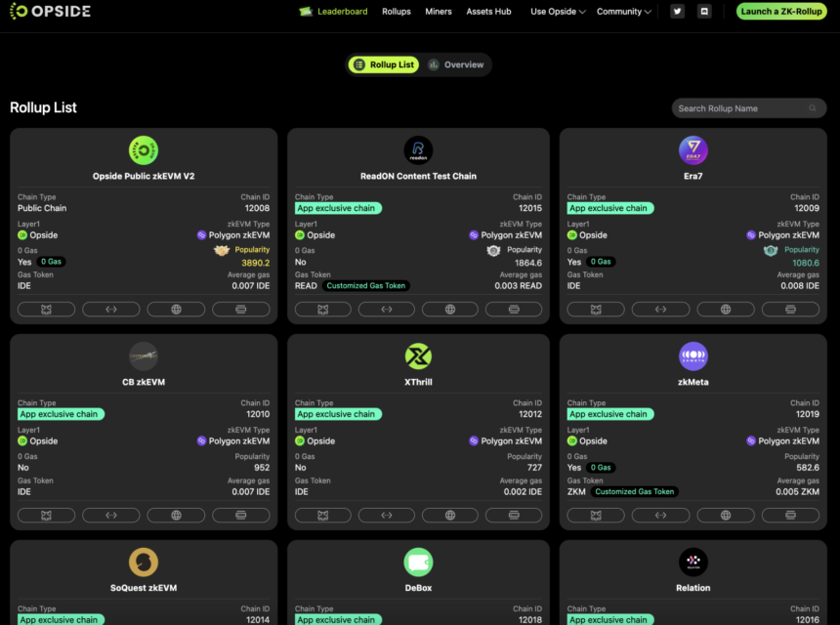
Task: Open bridge icon on Era7 card
Action: [x=660, y=309]
